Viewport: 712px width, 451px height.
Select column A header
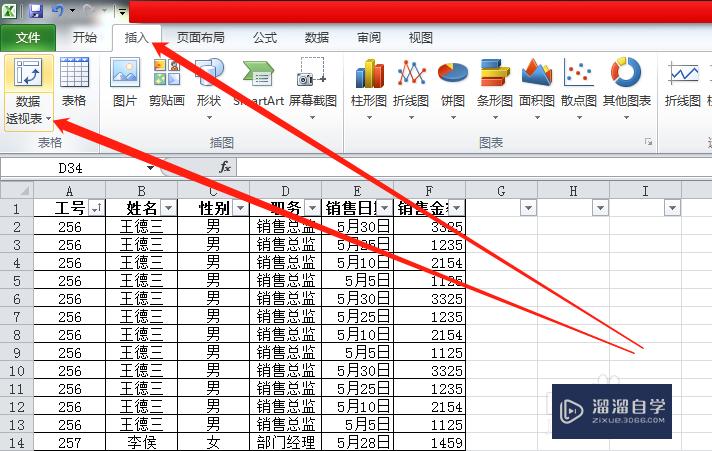(69, 191)
